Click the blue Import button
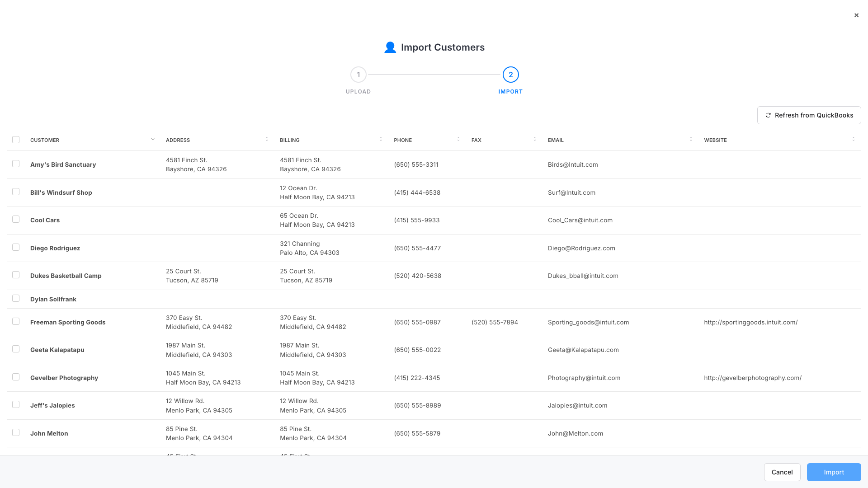Screen dimensions: 868x488 coord(834,472)
